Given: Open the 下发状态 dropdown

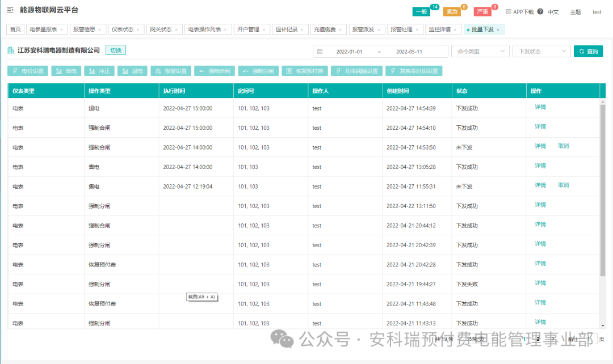Looking at the screenshot, I should (541, 51).
